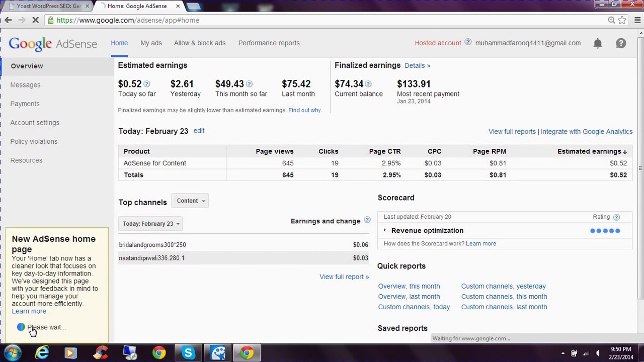
Task: Open Chrome menu hamburger icon
Action: point(637,20)
